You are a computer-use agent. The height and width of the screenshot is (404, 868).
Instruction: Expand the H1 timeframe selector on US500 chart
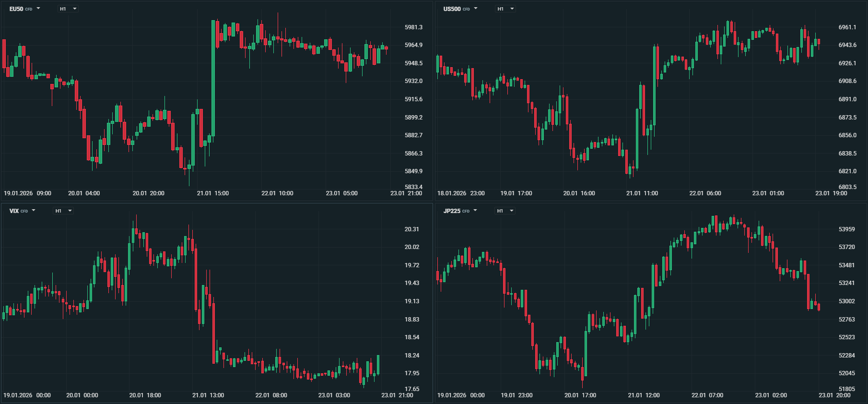(505, 9)
